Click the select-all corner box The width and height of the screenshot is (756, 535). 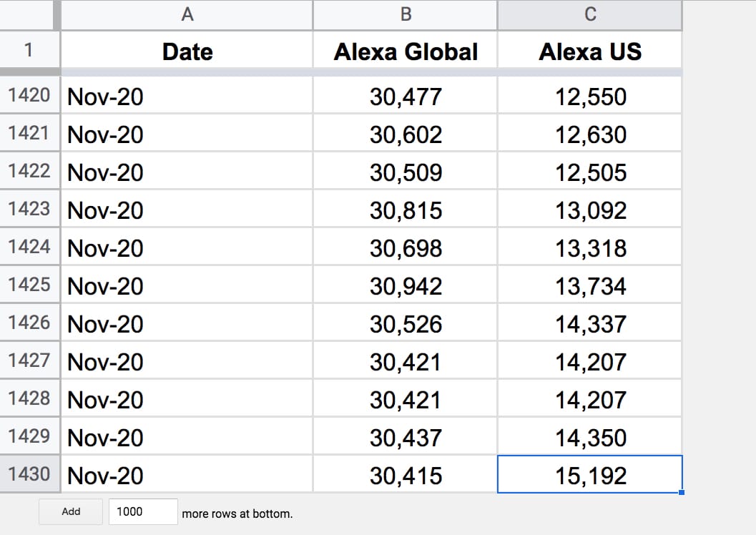coord(29,15)
